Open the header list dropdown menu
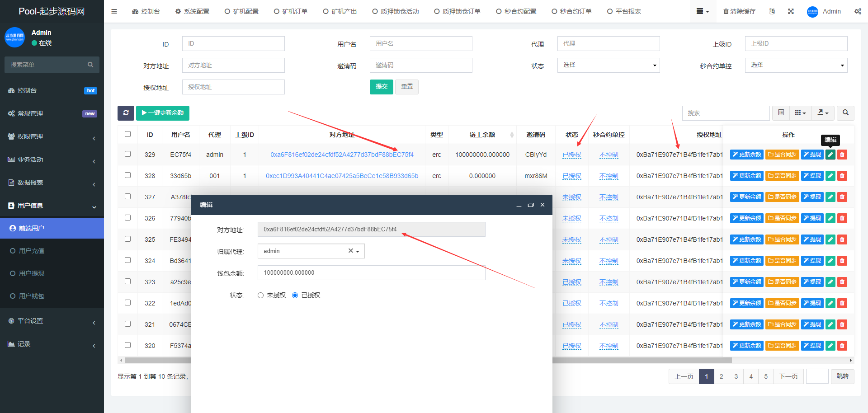The width and height of the screenshot is (868, 413). [x=703, y=11]
